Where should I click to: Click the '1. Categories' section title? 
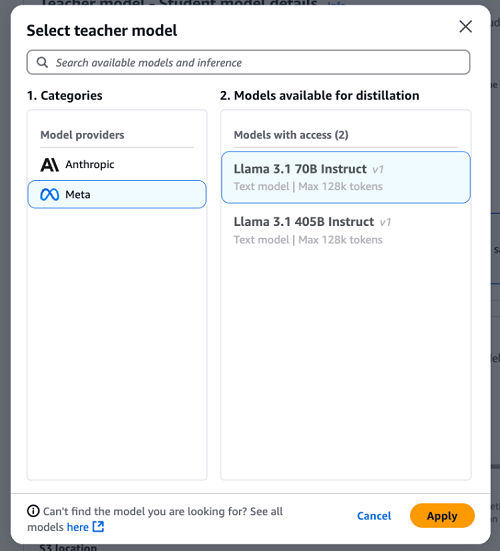[x=65, y=96]
